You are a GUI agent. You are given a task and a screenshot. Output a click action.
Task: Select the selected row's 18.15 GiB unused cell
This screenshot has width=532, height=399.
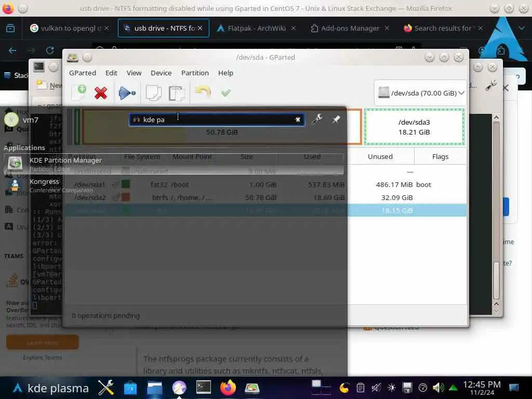(397, 210)
